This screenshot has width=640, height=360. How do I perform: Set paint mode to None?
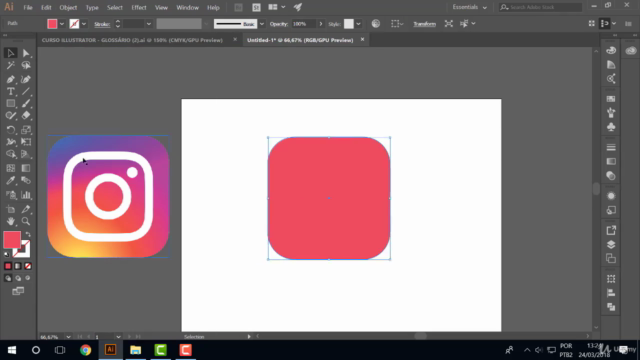tap(28, 266)
